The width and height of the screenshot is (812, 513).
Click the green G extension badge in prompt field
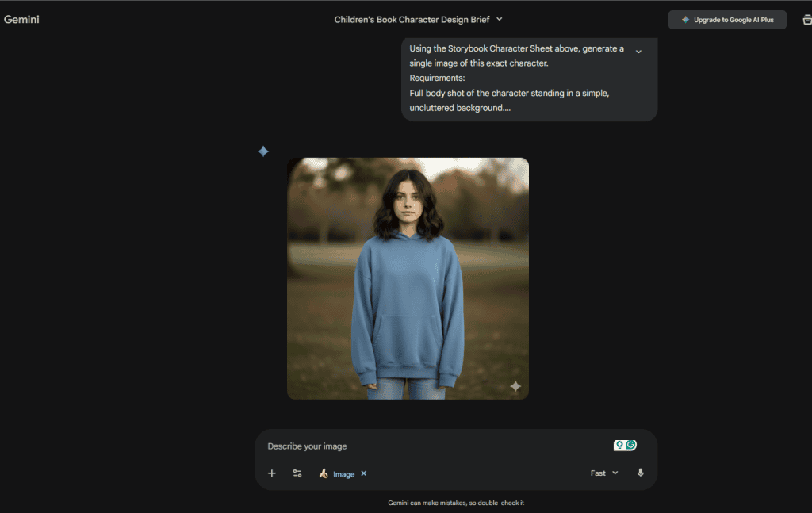(x=630, y=445)
